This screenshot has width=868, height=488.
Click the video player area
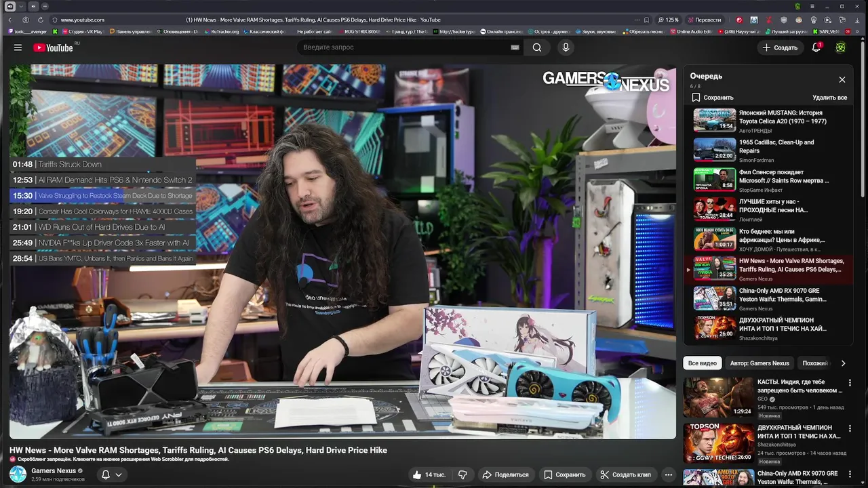[x=342, y=251]
